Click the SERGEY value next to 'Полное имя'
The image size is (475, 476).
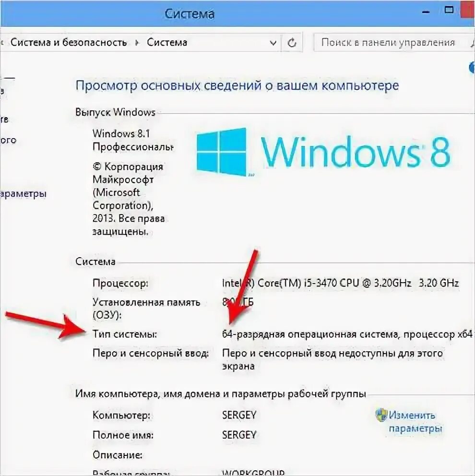239,435
